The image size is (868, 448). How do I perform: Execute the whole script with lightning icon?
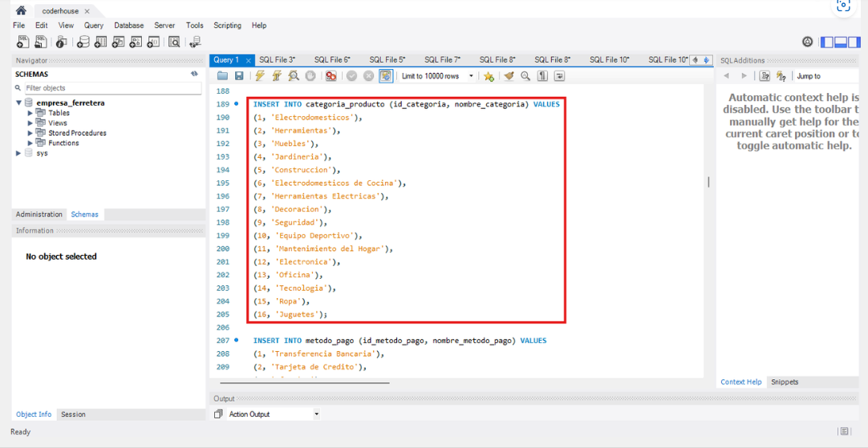click(260, 76)
